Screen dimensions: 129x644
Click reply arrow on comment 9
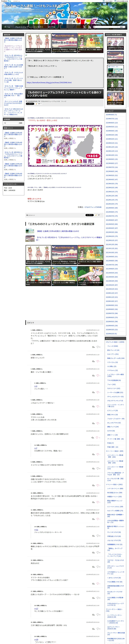93,485
